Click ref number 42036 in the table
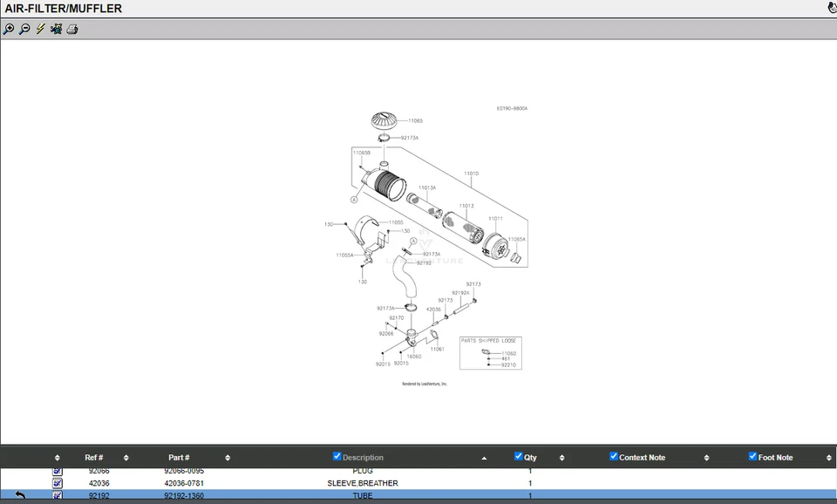The height and width of the screenshot is (504, 837). click(x=99, y=483)
